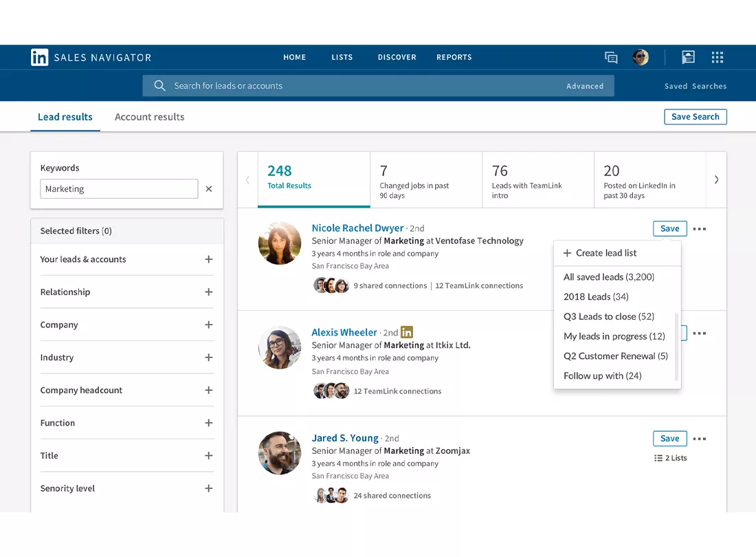The height and width of the screenshot is (557, 756).
Task: View Alexis's TeamLink connection avatars
Action: pos(331,391)
